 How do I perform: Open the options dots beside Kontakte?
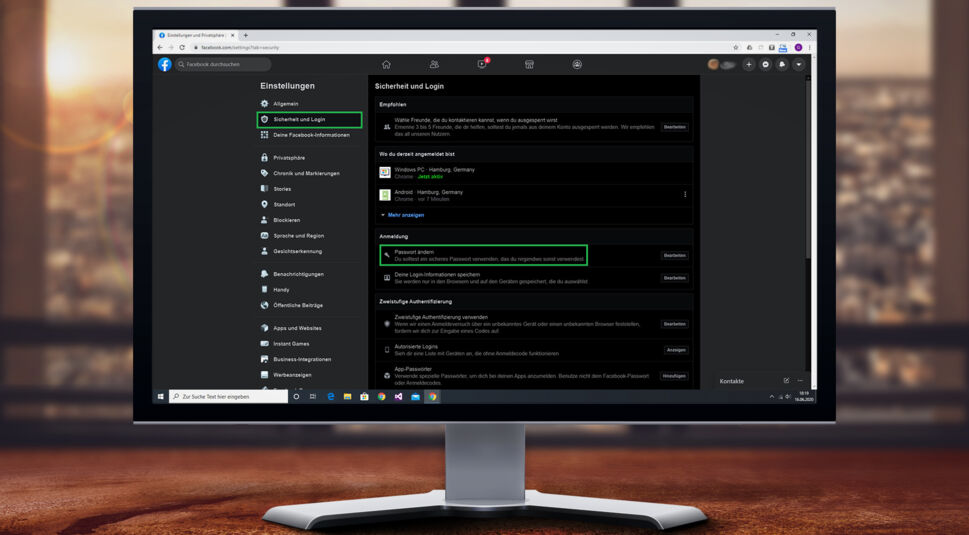coord(800,381)
